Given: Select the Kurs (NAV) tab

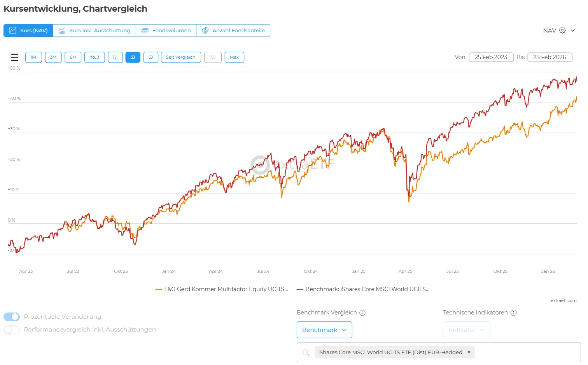Looking at the screenshot, I should [28, 30].
